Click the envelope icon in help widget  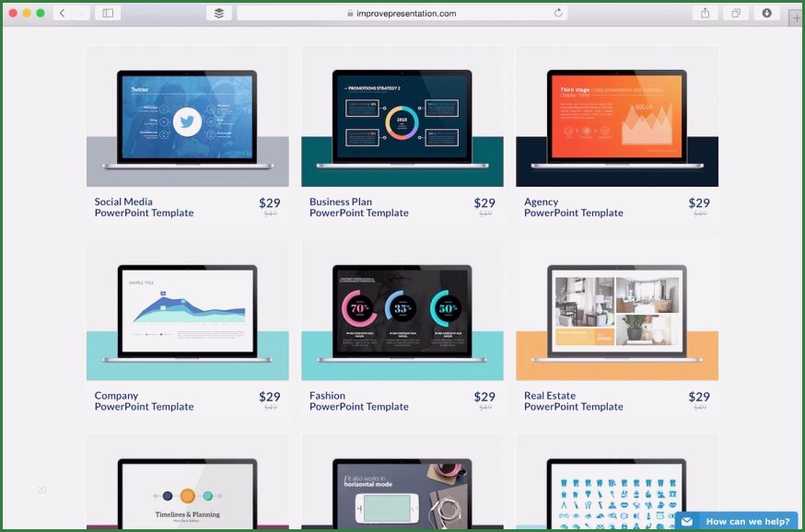pyautogui.click(x=687, y=522)
